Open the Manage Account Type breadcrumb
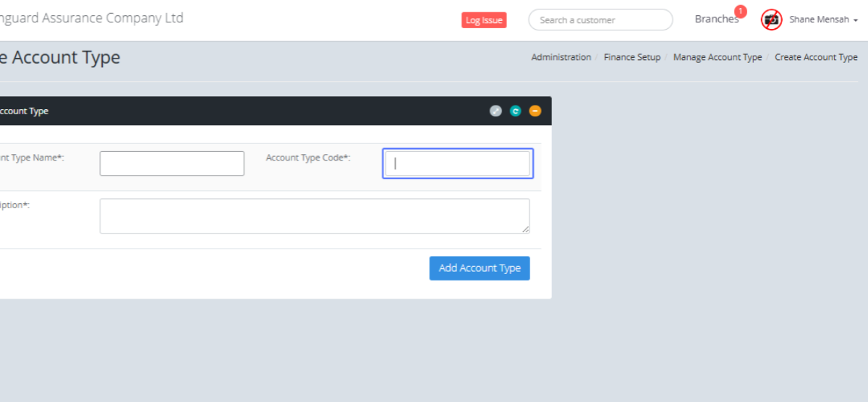The height and width of the screenshot is (402, 868). pyautogui.click(x=717, y=57)
